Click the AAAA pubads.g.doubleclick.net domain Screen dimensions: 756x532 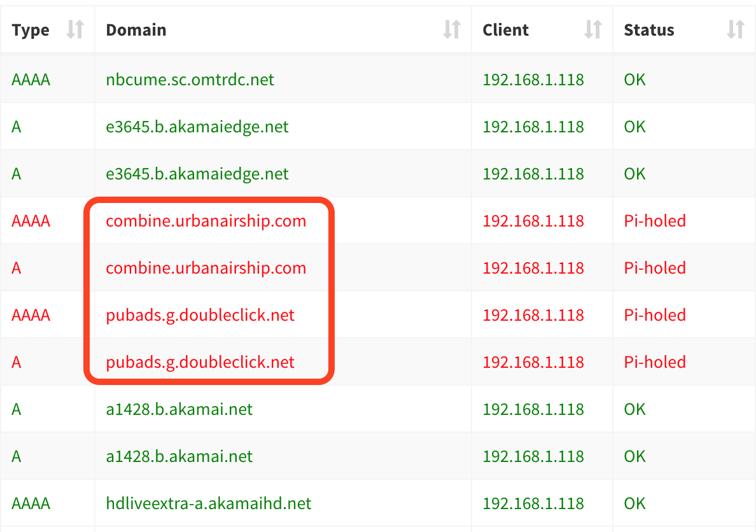click(200, 316)
